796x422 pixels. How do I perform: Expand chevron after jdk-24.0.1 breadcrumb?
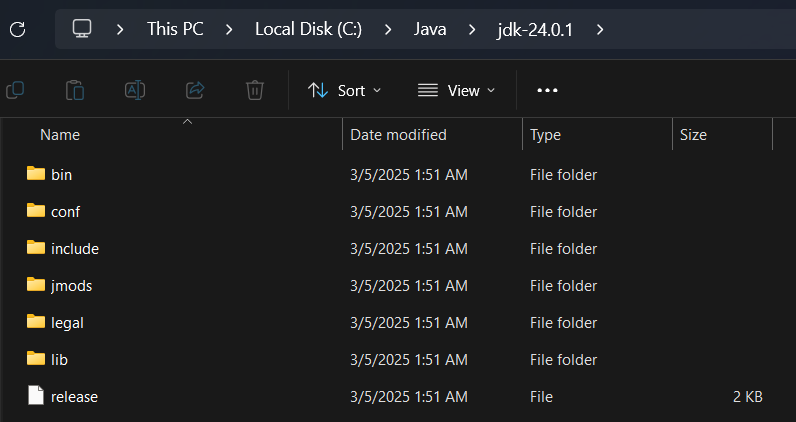point(600,29)
